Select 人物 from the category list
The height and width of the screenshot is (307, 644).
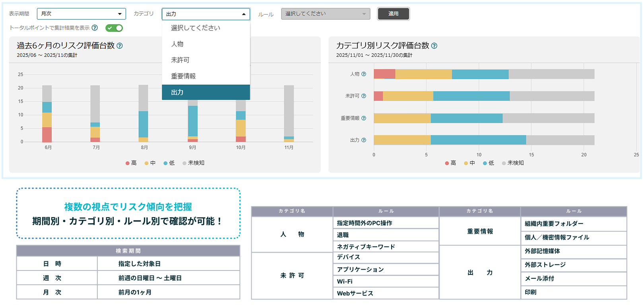point(177,44)
